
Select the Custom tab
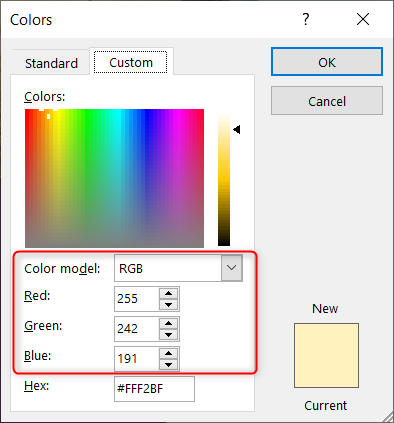click(x=131, y=62)
